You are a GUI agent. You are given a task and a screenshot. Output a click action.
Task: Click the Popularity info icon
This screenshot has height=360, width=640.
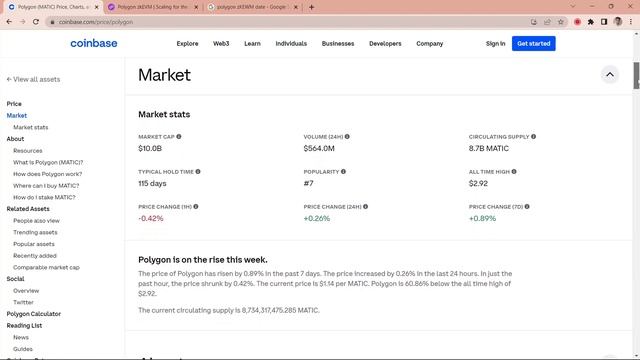pyautogui.click(x=343, y=172)
